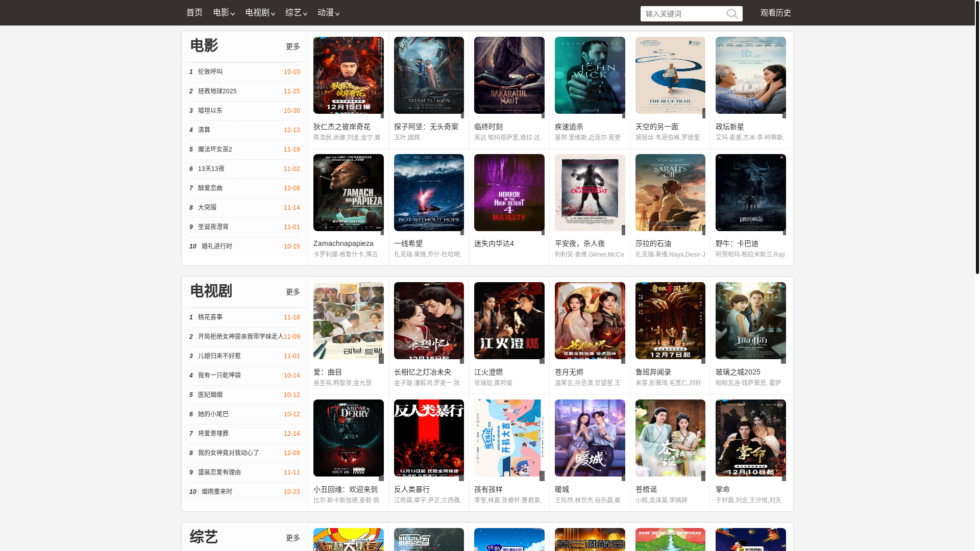Open the John Wick movie poster

point(590,75)
